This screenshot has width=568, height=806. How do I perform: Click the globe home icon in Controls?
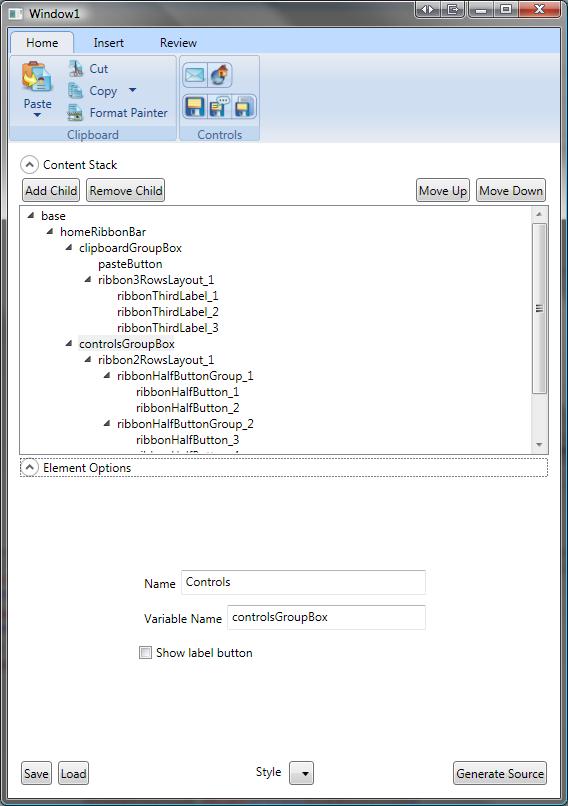[219, 75]
